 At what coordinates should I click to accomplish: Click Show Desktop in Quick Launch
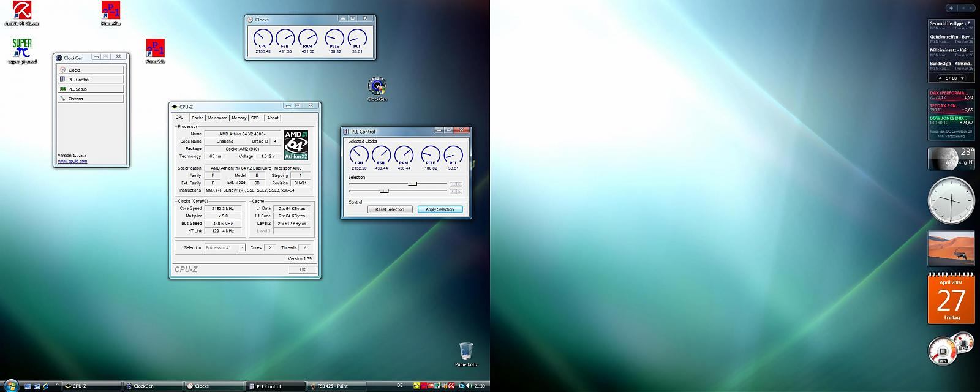pyautogui.click(x=27, y=386)
